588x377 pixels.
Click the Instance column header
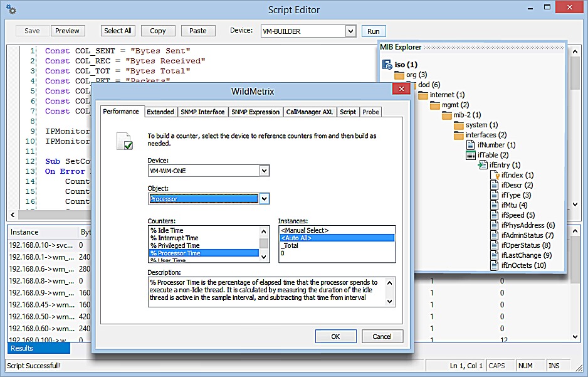click(43, 232)
